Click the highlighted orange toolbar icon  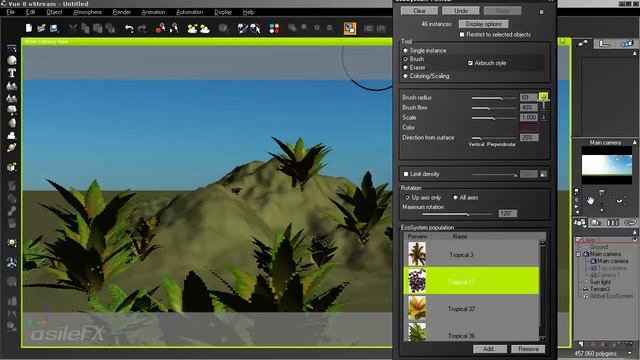(350, 28)
